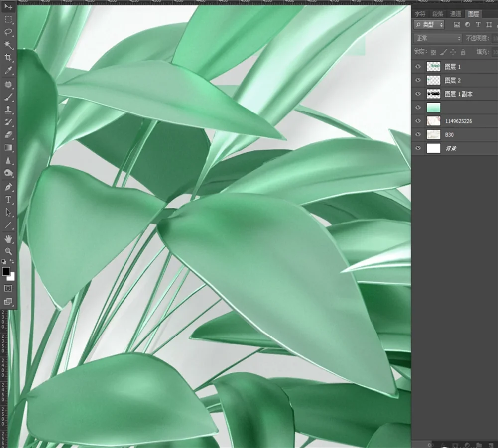Select the Hand tool
The height and width of the screenshot is (448, 498).
pyautogui.click(x=8, y=239)
